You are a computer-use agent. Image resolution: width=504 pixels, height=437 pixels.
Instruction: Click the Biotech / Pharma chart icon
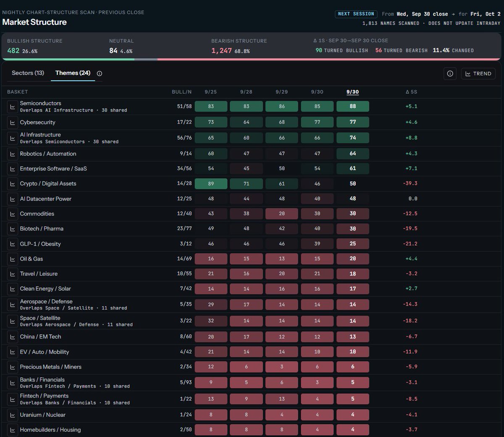[13, 229]
